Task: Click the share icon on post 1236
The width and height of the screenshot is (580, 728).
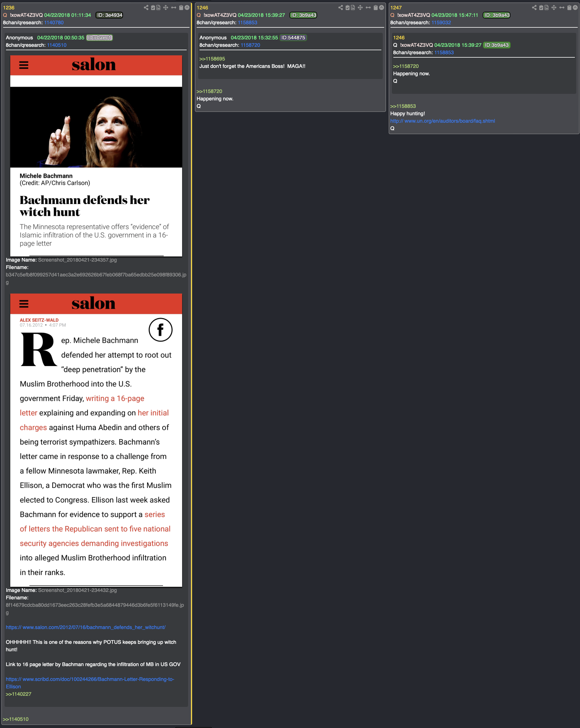Action: click(x=146, y=7)
